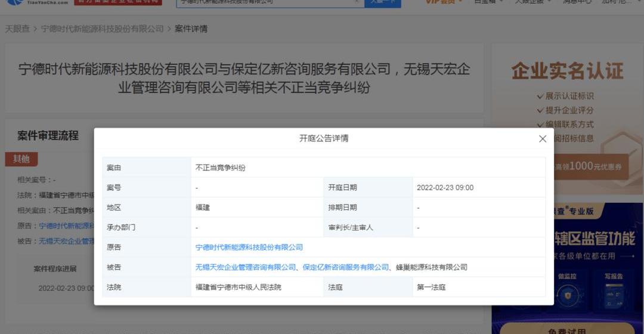The height and width of the screenshot is (334, 644).
Task: Select court name 福建省宁德市中级人民法院 in dialog
Action: coord(238,287)
